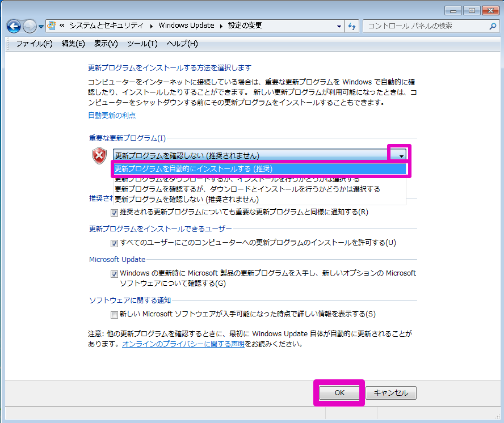The image size is (504, 423).
Task: Select 設定の変更 in the address path
Action: tap(245, 26)
